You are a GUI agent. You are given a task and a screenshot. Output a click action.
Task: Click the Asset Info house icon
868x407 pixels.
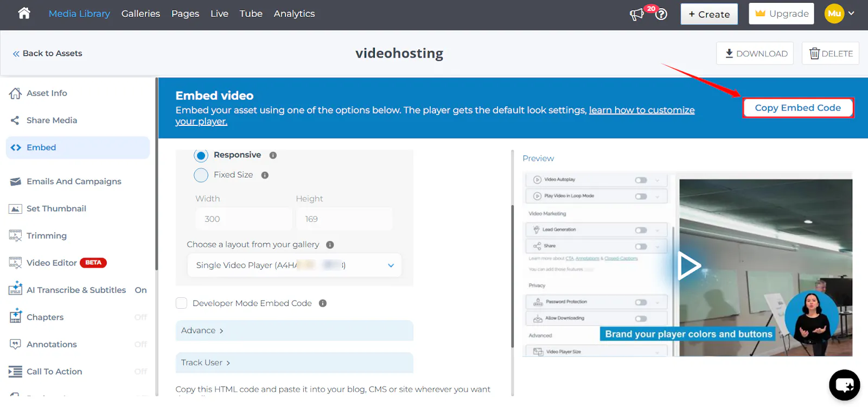pos(15,93)
